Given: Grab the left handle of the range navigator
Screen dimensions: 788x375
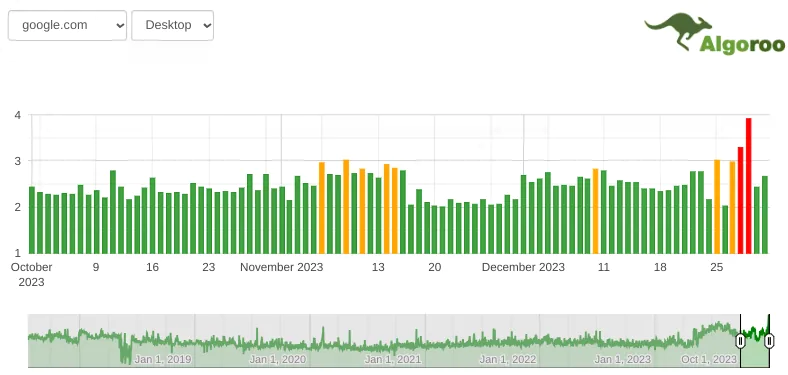Looking at the screenshot, I should coord(740,341).
